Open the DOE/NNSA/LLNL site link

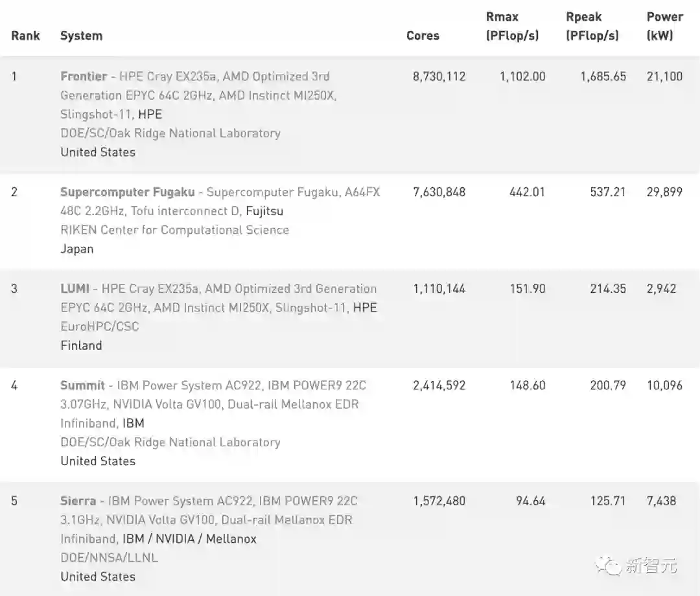click(x=109, y=558)
